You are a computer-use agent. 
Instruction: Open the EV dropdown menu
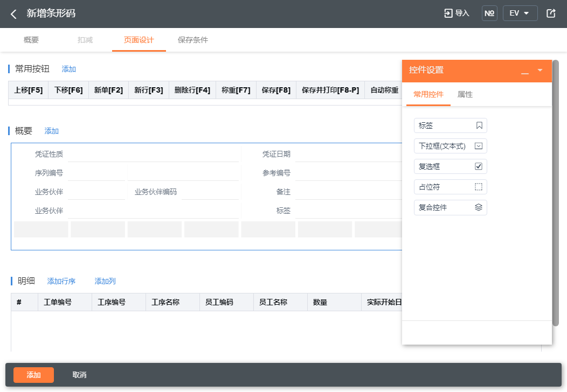click(x=520, y=13)
